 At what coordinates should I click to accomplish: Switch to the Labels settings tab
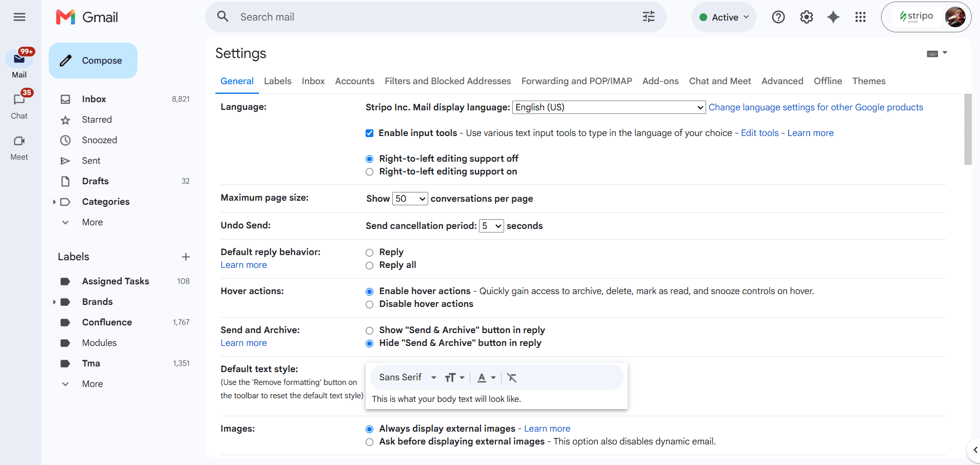click(277, 81)
